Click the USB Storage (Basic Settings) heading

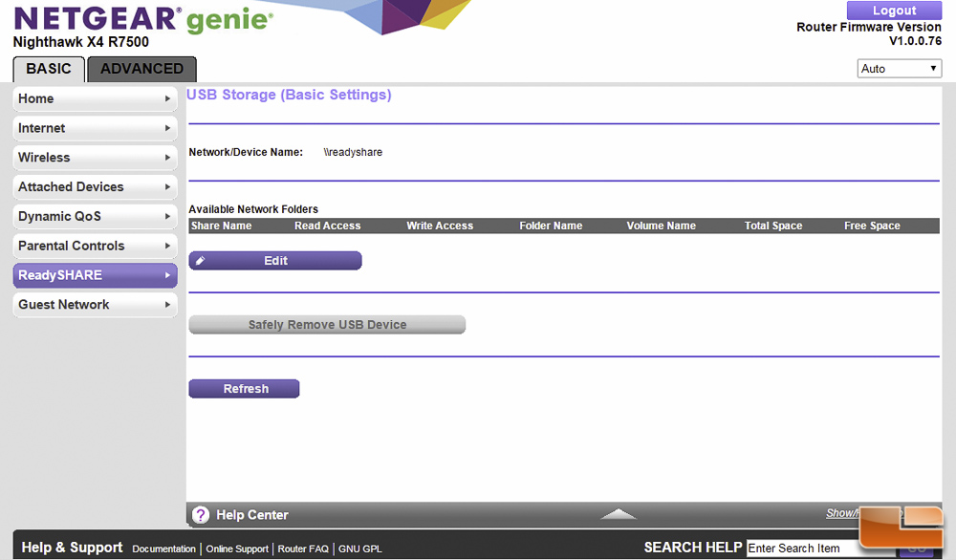click(289, 95)
